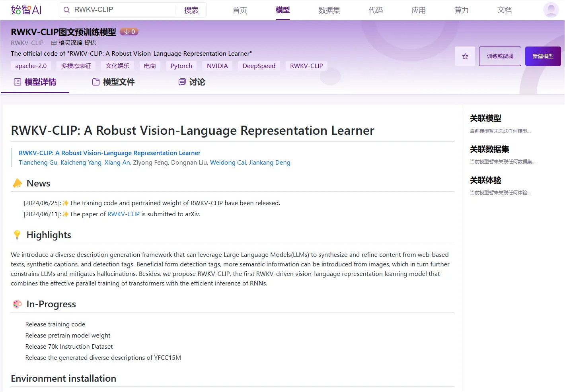Click the 关联数据集 heading
The width and height of the screenshot is (565, 392).
click(489, 149)
